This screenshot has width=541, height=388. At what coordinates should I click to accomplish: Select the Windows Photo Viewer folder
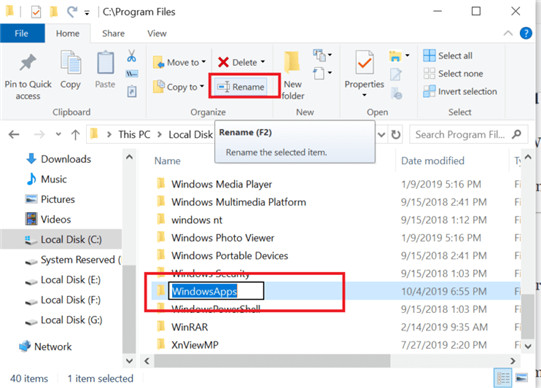223,238
